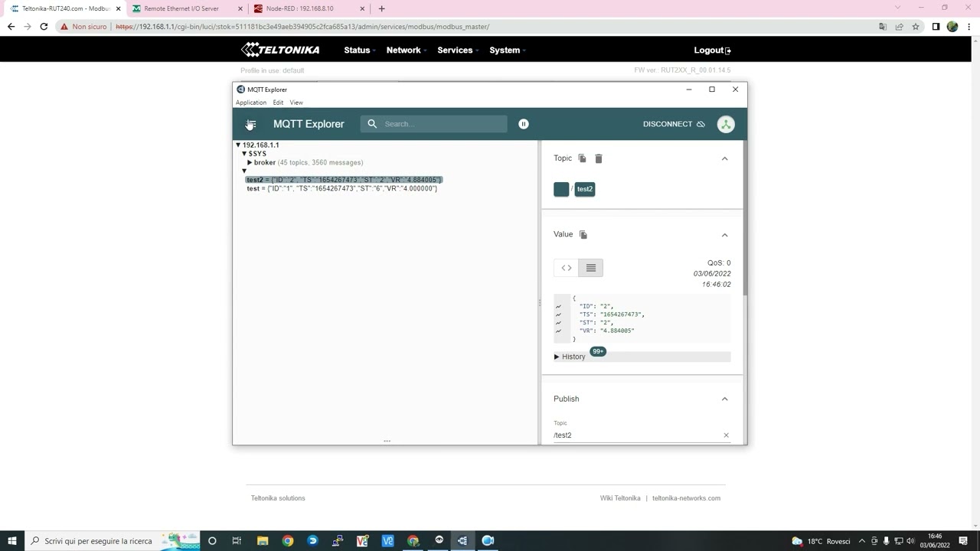Show chart for the "VR" value line
Viewport: 980px width, 551px height.
(x=559, y=331)
